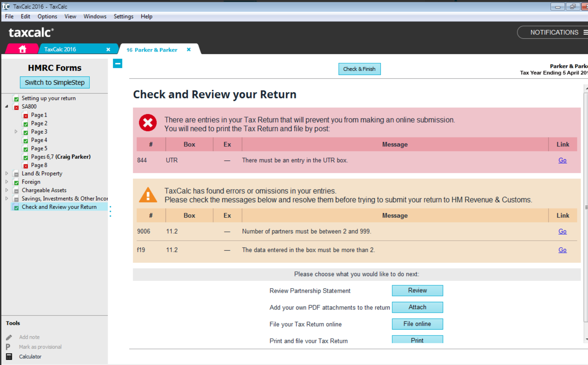Expand the Land & Property node
Screen dimensions: 588x365
coord(7,173)
